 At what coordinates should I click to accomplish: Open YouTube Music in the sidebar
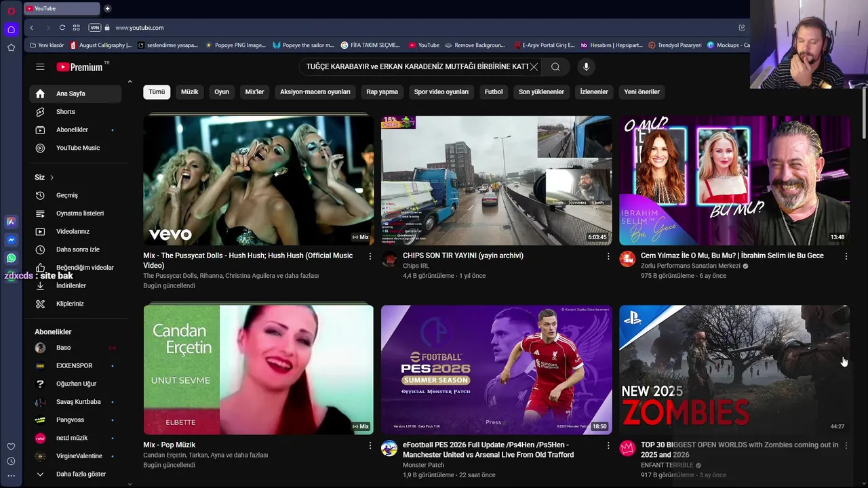(x=75, y=148)
